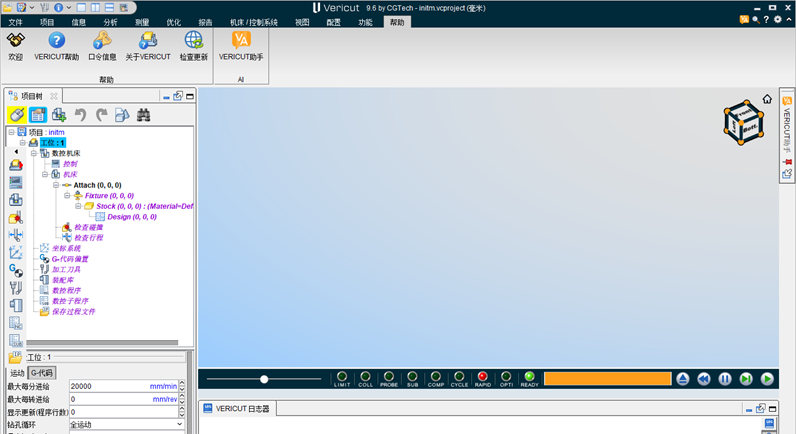The image size is (796, 434).
Task: Click the machining tools icon in left sidebar
Action: tap(16, 288)
